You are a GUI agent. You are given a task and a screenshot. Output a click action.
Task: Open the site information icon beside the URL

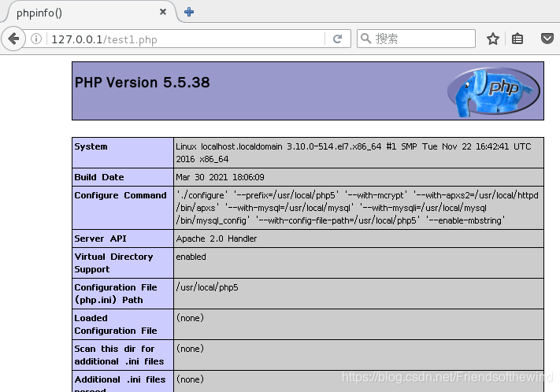click(x=36, y=39)
